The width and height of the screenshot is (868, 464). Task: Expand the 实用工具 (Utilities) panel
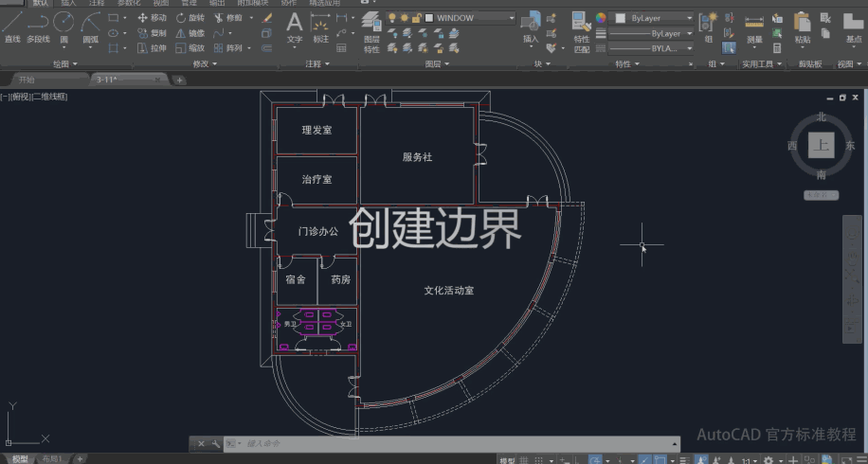coord(761,64)
